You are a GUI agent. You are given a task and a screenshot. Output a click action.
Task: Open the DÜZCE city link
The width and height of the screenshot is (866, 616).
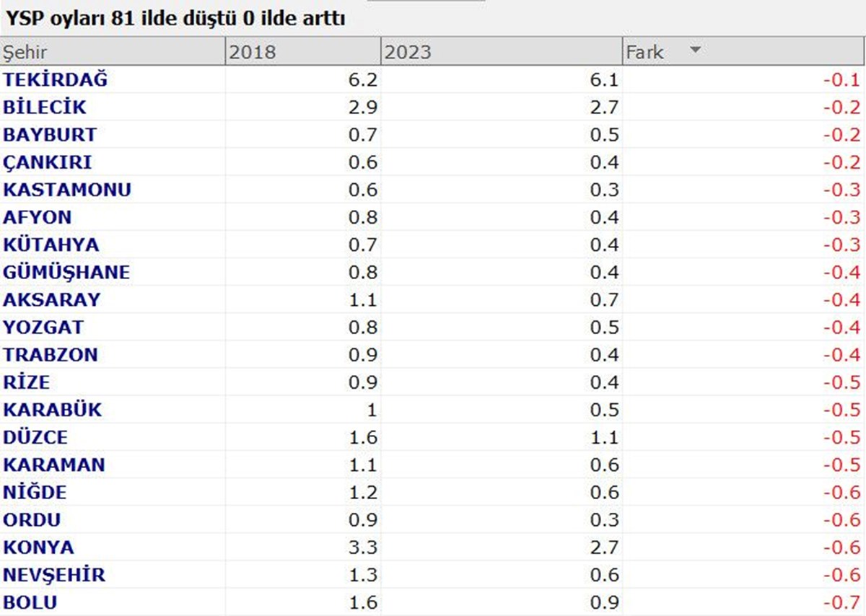[x=35, y=436]
